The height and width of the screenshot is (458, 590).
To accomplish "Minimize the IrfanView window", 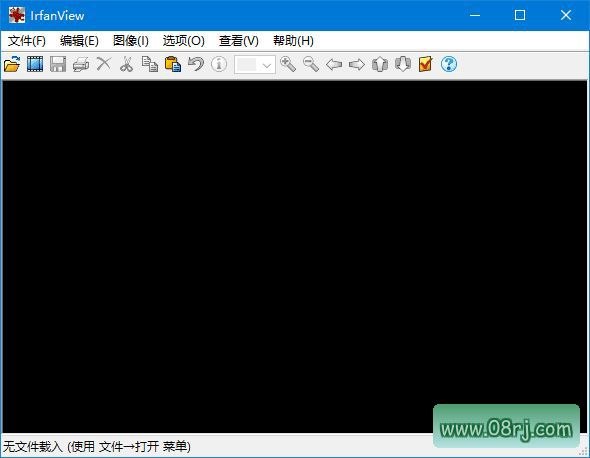I will click(x=475, y=15).
